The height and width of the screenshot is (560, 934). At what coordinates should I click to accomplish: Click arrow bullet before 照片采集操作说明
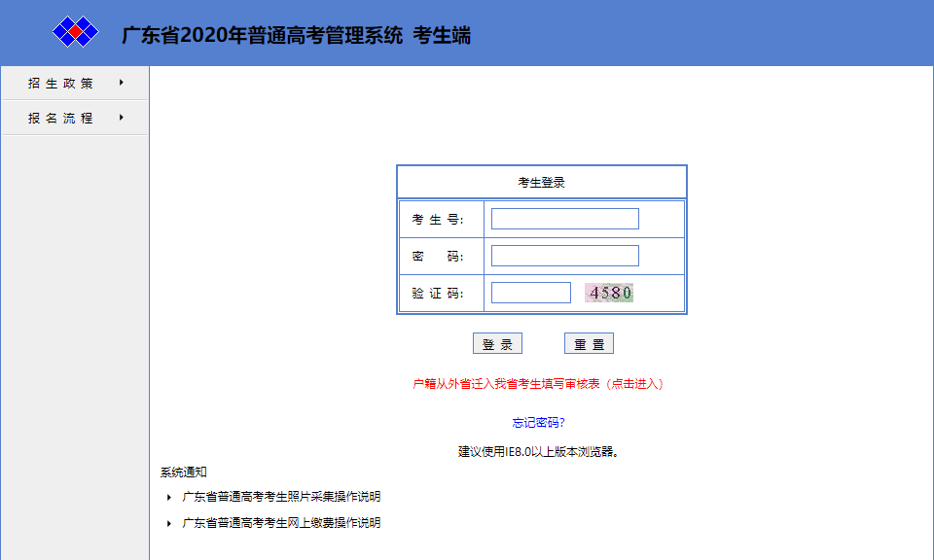click(169, 497)
